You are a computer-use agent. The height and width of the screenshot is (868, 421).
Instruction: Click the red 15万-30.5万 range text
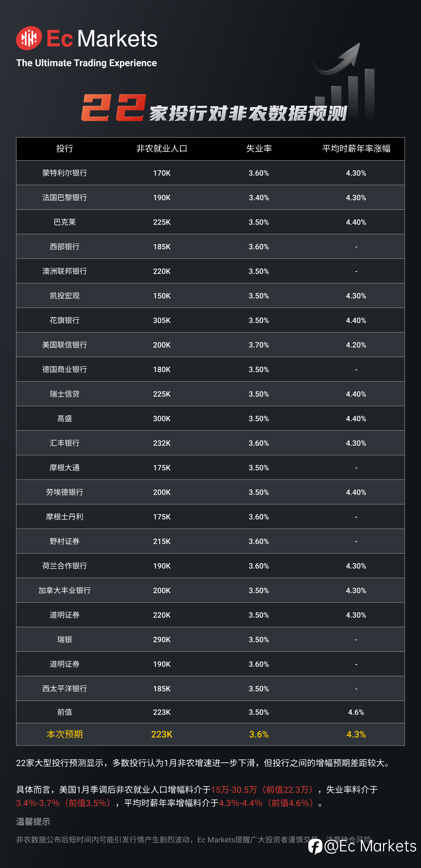tap(234, 790)
